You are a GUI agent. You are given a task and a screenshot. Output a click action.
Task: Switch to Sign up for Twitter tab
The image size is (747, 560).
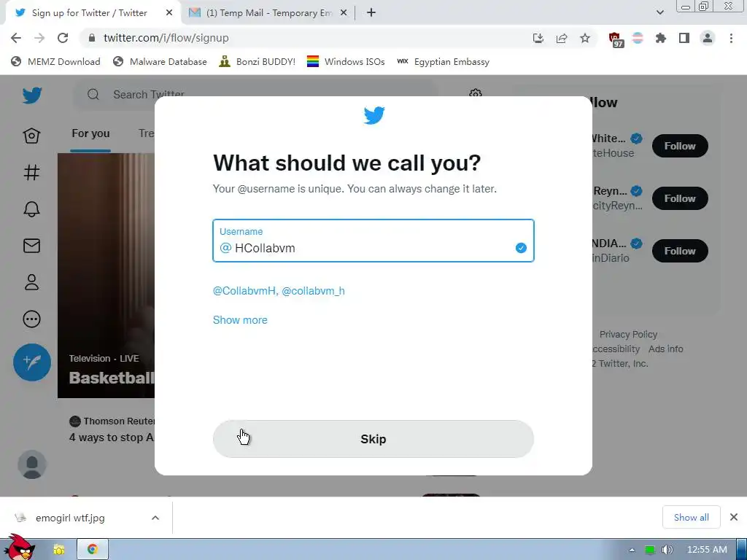coord(90,13)
